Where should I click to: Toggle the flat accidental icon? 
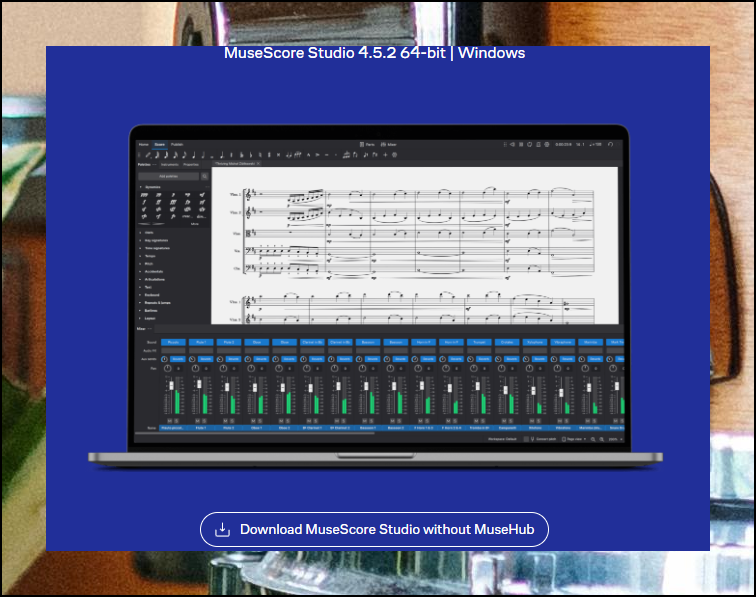click(251, 155)
